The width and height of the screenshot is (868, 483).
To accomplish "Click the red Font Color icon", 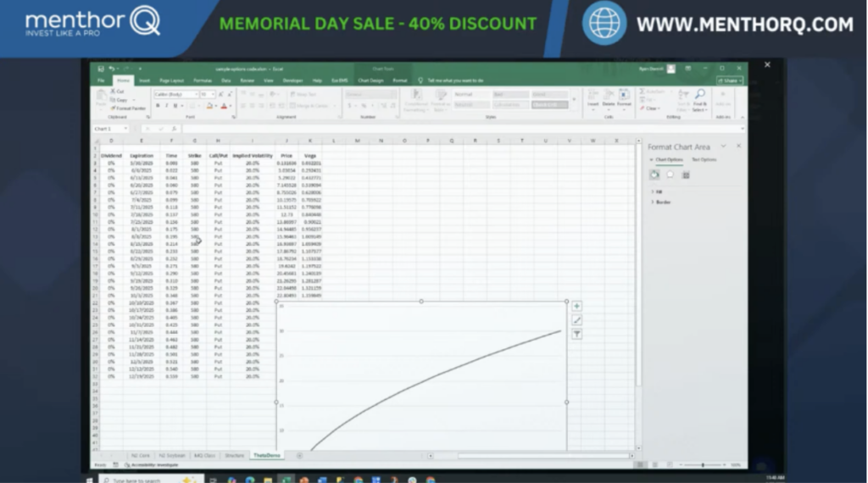I will tap(224, 106).
